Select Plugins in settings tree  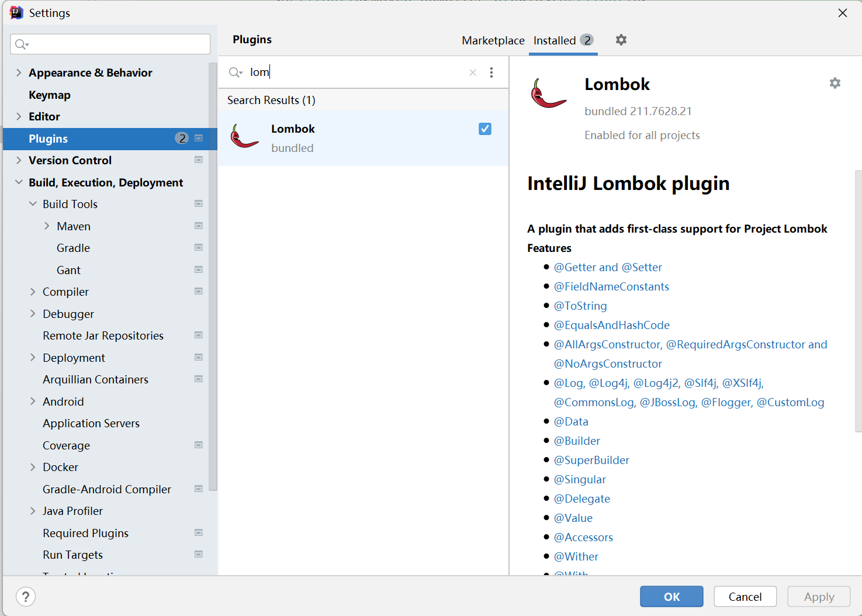pyautogui.click(x=110, y=139)
